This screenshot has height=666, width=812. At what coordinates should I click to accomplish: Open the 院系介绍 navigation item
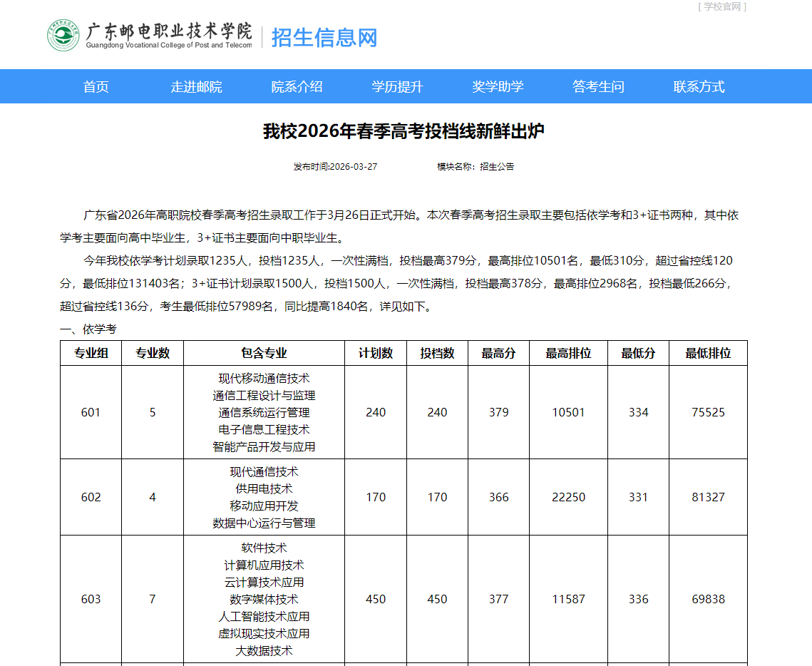(x=298, y=86)
